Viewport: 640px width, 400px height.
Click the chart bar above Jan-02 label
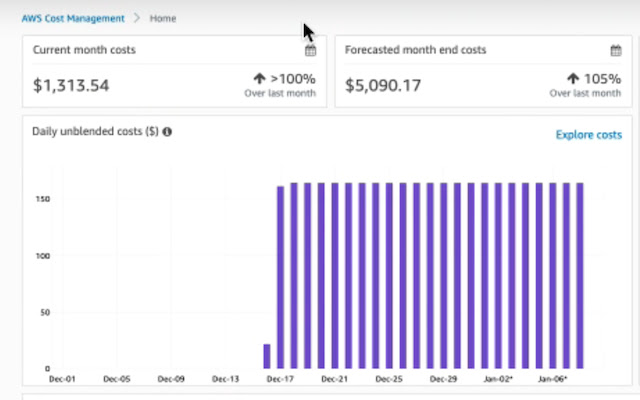coord(498,276)
